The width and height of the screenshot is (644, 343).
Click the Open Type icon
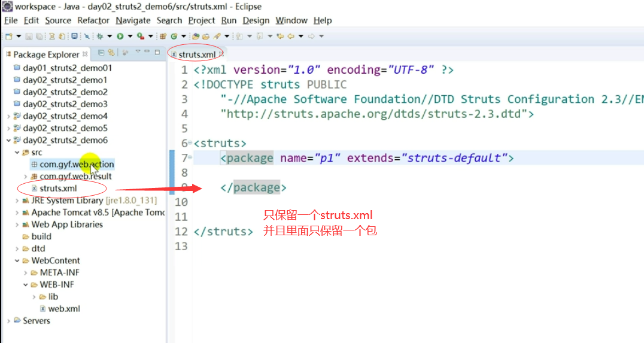point(196,37)
